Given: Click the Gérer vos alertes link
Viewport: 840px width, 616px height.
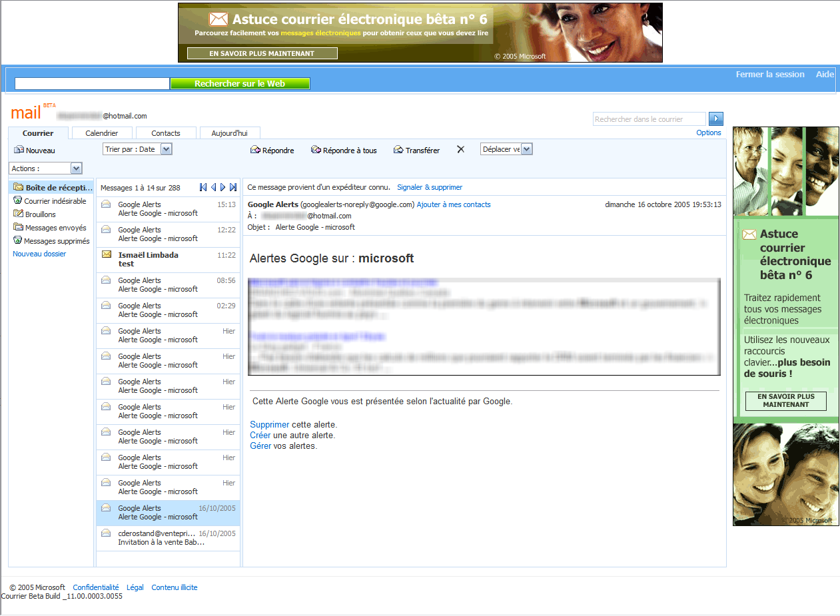Looking at the screenshot, I should click(x=260, y=446).
